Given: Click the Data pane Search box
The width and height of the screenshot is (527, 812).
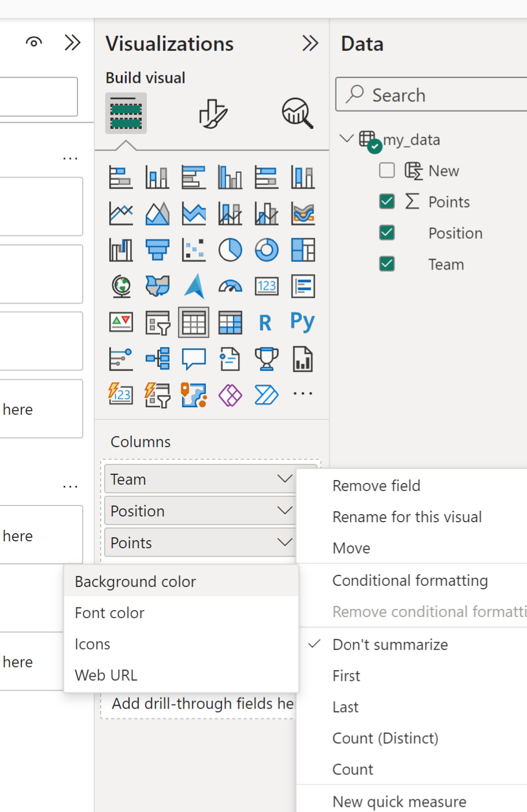Looking at the screenshot, I should point(431,94).
